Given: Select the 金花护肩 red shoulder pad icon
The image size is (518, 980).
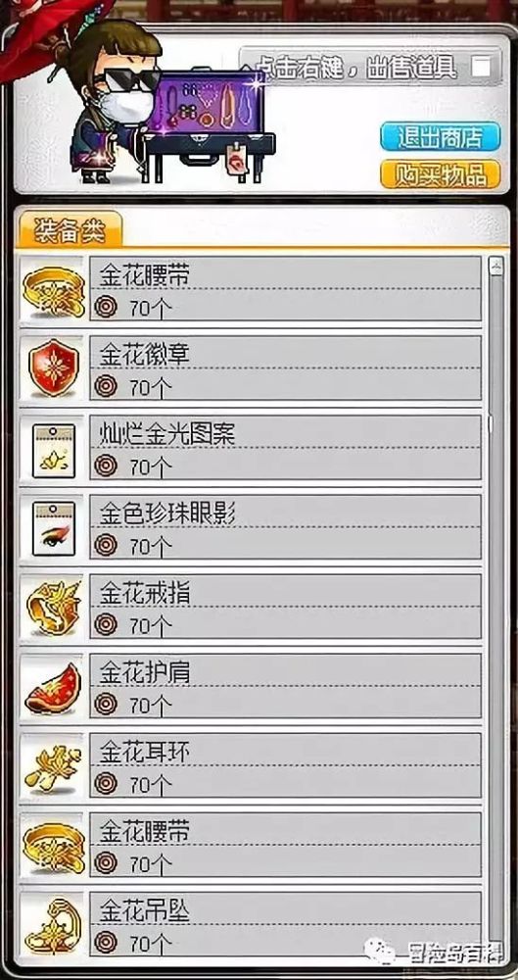Looking at the screenshot, I should tap(53, 689).
